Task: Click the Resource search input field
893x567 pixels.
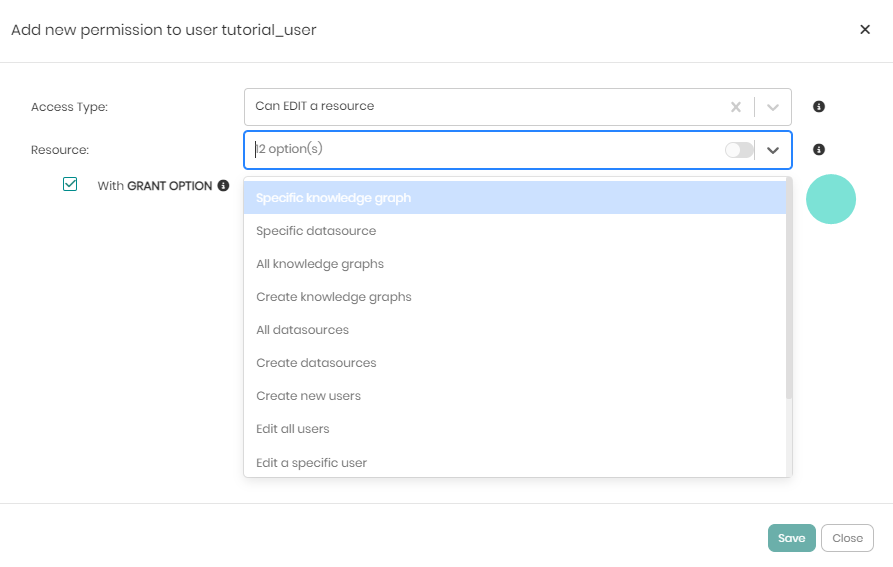Action: coord(480,150)
